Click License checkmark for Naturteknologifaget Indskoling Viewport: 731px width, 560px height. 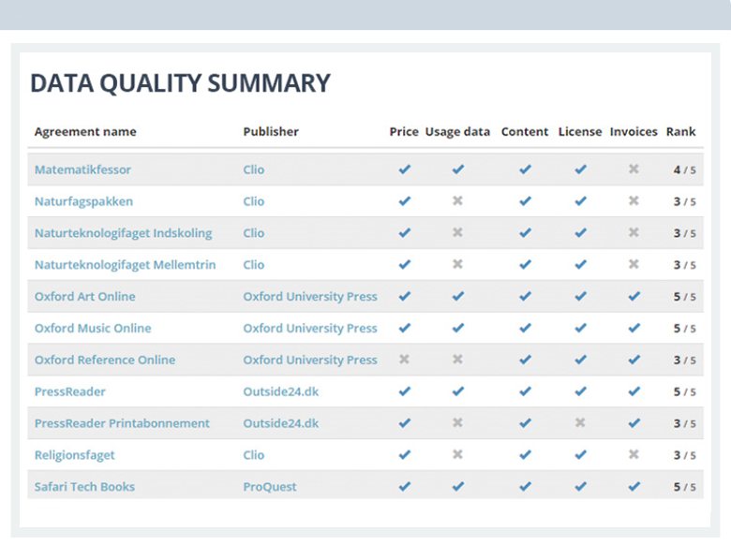pyautogui.click(x=580, y=232)
